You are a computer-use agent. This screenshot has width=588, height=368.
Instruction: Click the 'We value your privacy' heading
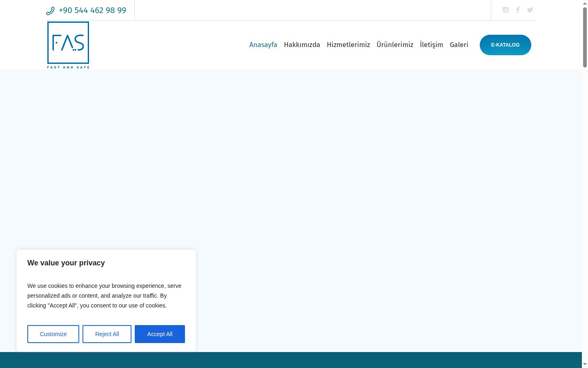coord(66,263)
